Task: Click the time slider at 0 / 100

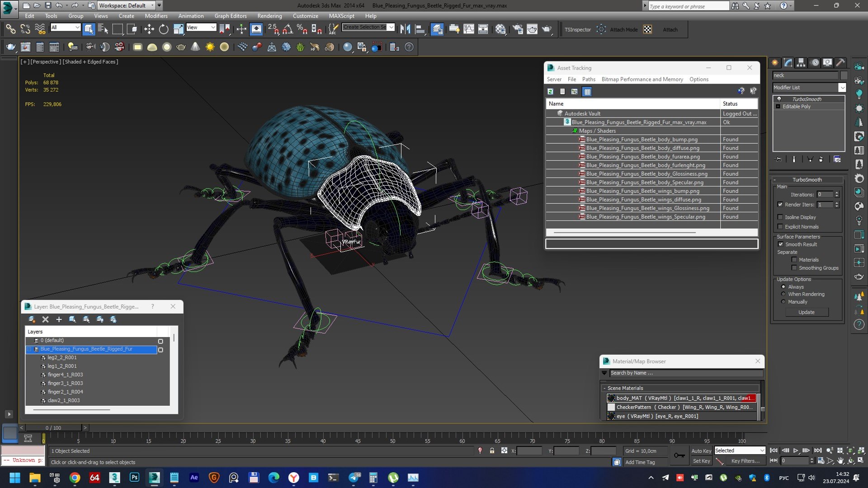Action: coord(53,427)
